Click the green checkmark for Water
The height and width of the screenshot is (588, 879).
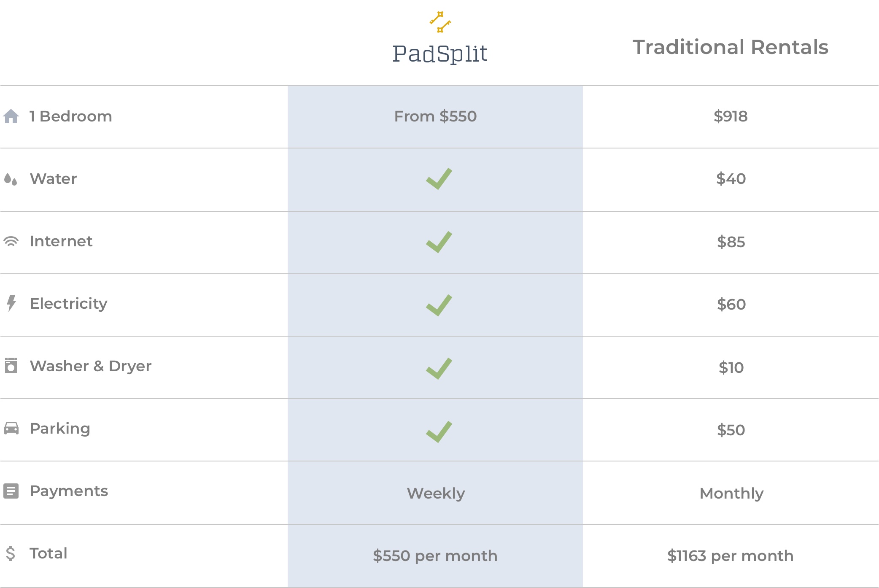(439, 179)
